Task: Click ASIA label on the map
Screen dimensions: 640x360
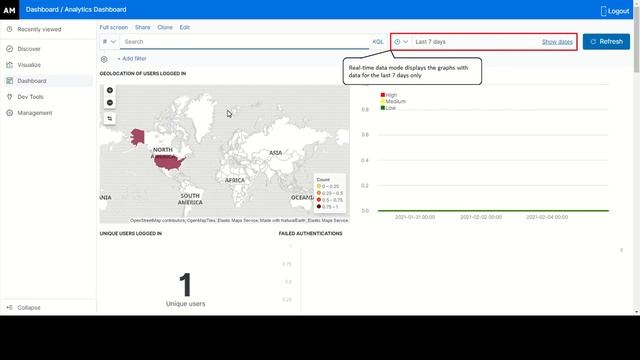Action: (276, 153)
